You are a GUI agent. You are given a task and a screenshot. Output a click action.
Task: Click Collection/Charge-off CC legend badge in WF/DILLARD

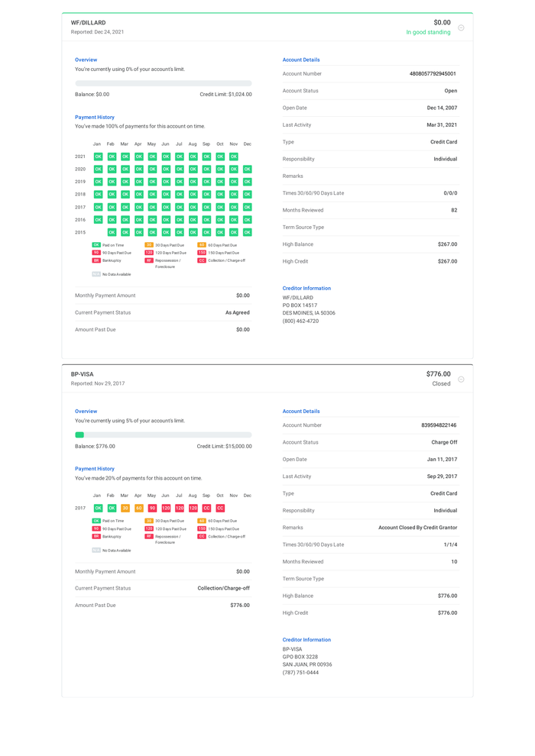point(202,260)
